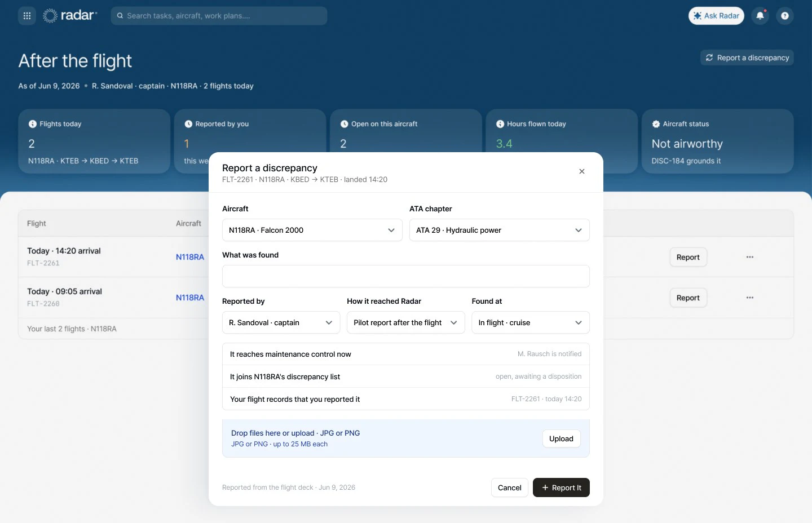
Task: Expand the Aircraft N118RA Falcon 2000 dropdown
Action: [312, 230]
